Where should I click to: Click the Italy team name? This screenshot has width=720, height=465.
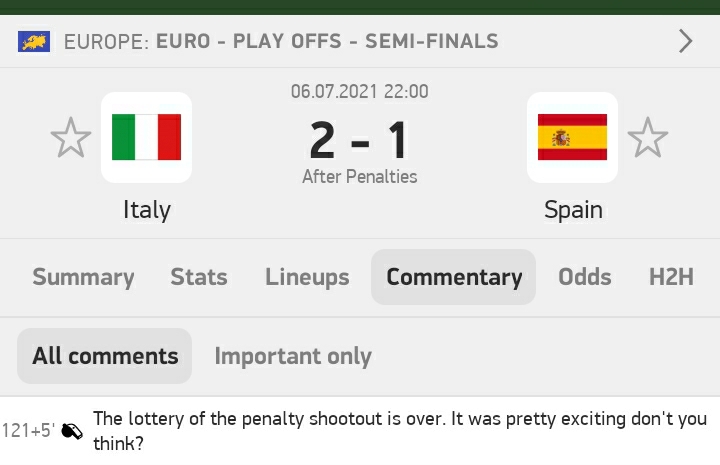pyautogui.click(x=146, y=210)
